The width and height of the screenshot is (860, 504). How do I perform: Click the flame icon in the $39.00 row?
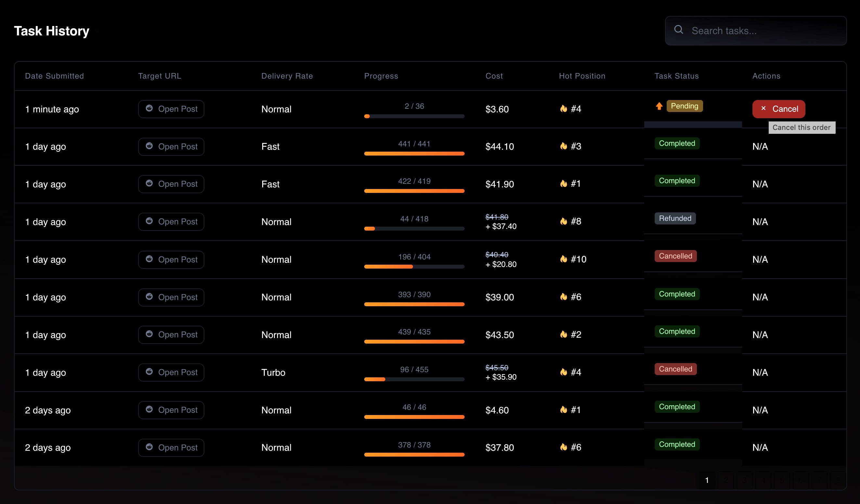[x=563, y=297]
